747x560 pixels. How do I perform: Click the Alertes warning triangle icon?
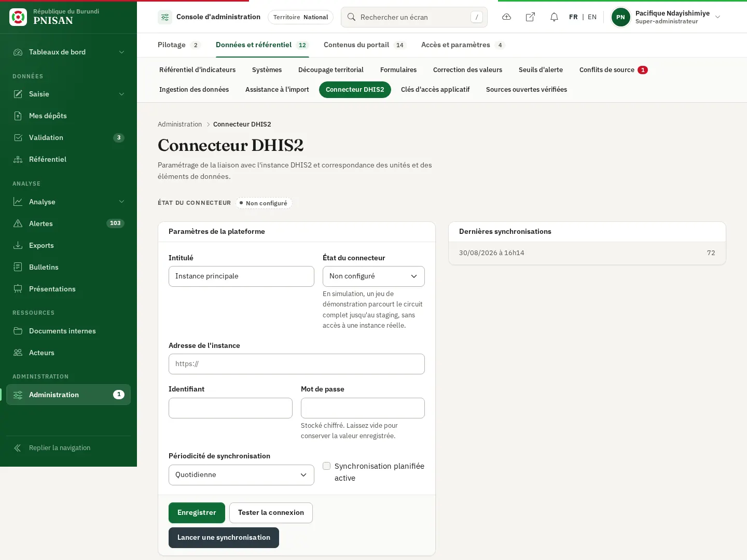18,223
